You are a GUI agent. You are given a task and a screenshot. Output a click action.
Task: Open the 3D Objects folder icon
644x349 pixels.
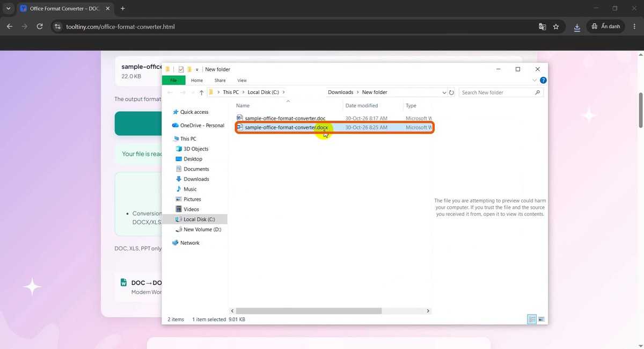click(179, 149)
